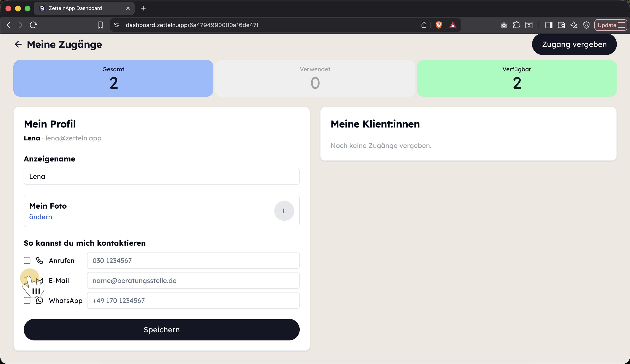Image resolution: width=630 pixels, height=364 pixels.
Task: Open a new browser tab
Action: pos(143,8)
